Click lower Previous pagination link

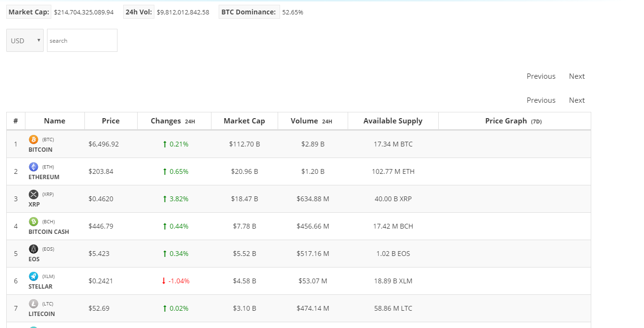pyautogui.click(x=541, y=100)
